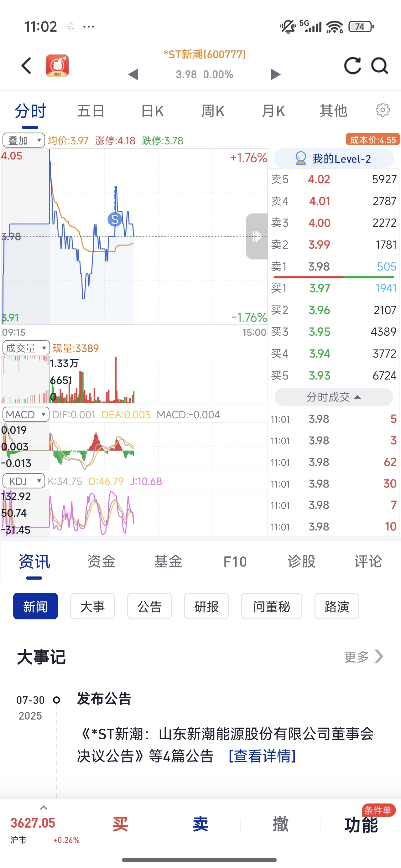Image resolution: width=401 pixels, height=868 pixels.
Task: Tap the 卖 sell button
Action: tap(200, 824)
